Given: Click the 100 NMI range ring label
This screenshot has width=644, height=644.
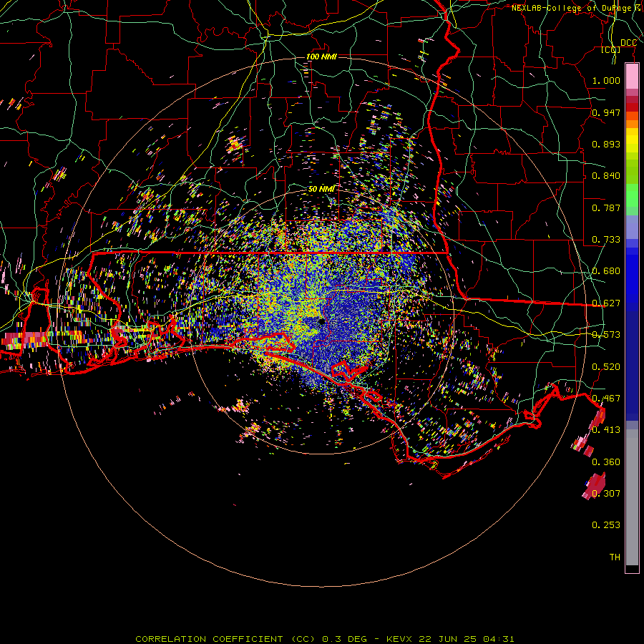Looking at the screenshot, I should point(321,57).
